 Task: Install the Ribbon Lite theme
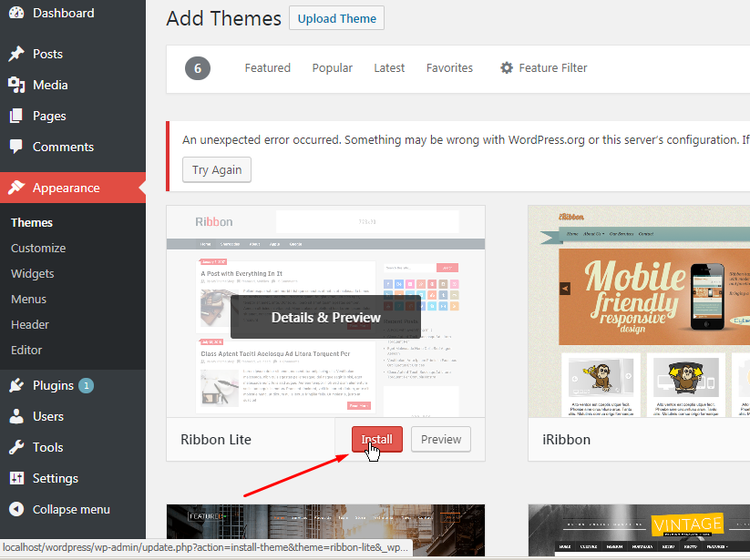[x=377, y=439]
